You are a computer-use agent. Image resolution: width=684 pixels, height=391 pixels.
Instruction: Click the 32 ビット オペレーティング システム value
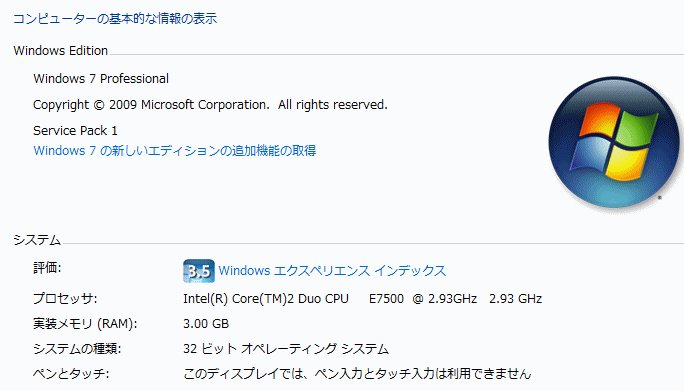coord(286,349)
